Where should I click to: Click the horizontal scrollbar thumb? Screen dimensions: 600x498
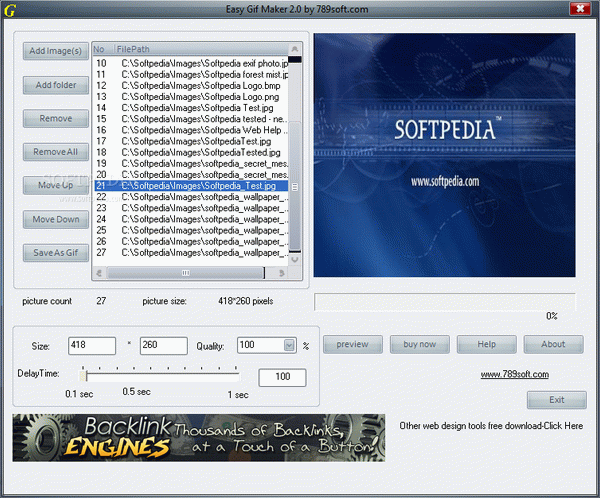point(186,273)
